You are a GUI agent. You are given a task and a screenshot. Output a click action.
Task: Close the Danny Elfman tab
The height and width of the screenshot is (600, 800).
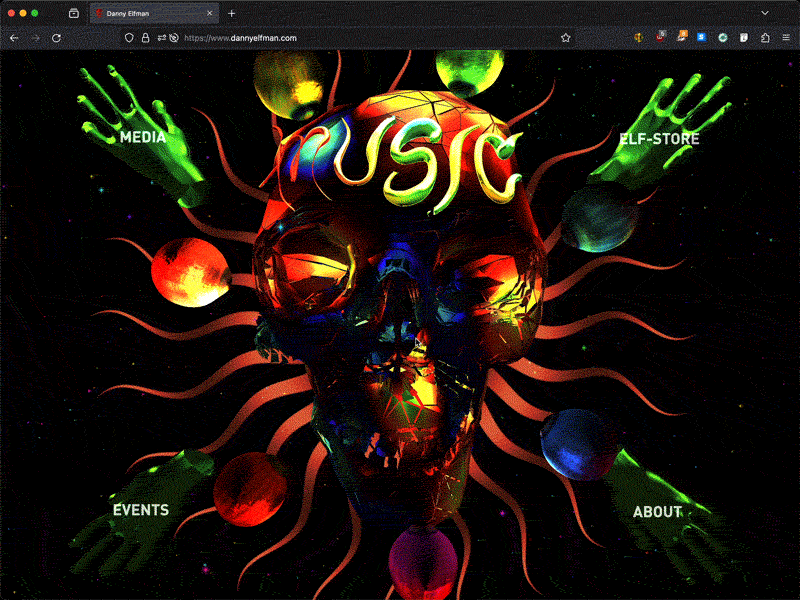(x=209, y=14)
